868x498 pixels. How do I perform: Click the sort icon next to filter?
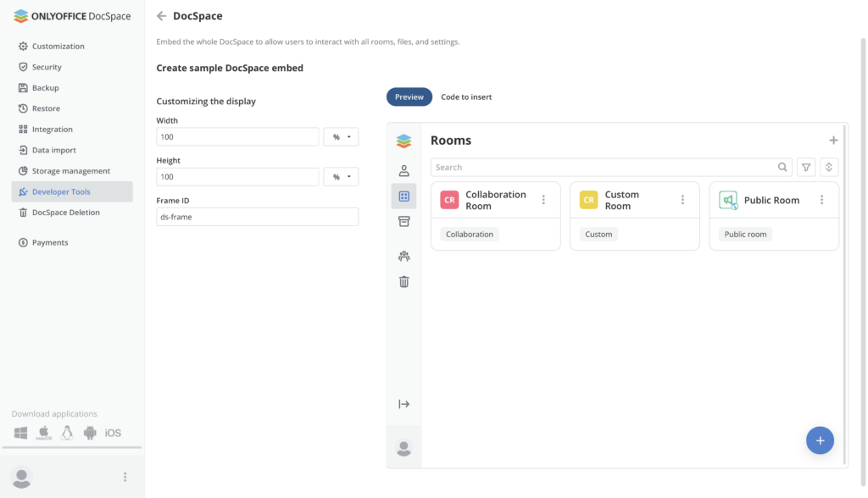point(828,167)
